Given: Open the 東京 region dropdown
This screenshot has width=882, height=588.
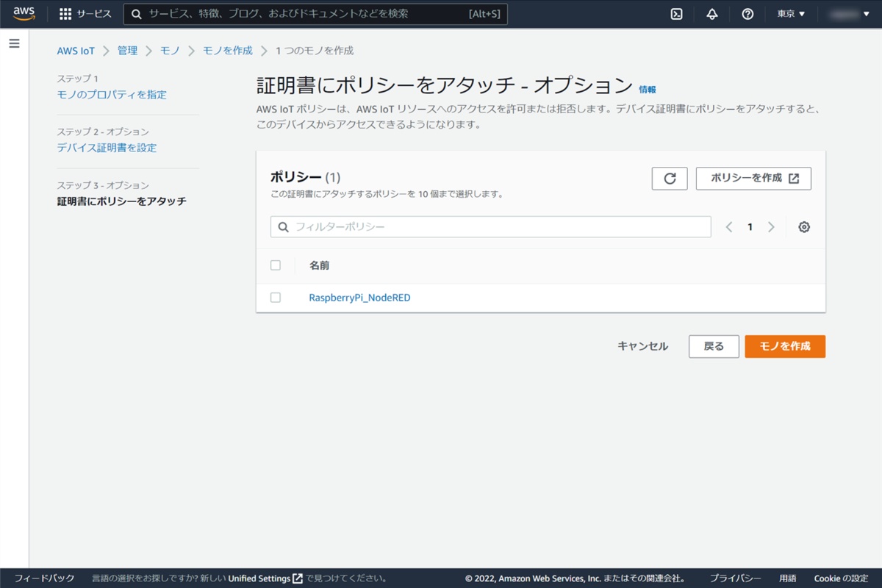Looking at the screenshot, I should [x=792, y=14].
